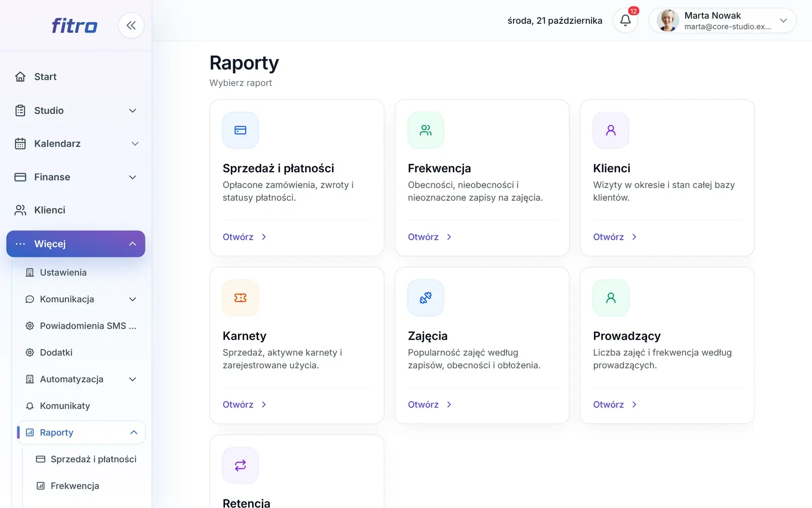Click the home icon next to Start

click(20, 77)
